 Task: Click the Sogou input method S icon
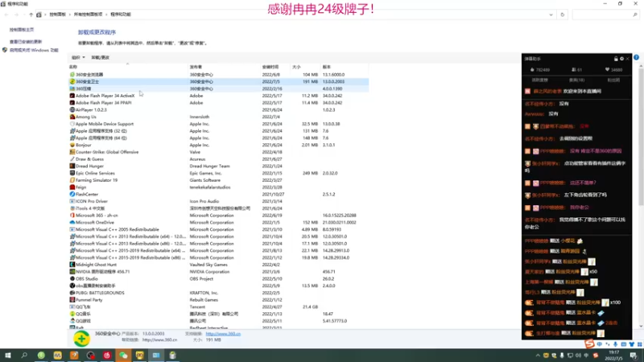point(589,344)
